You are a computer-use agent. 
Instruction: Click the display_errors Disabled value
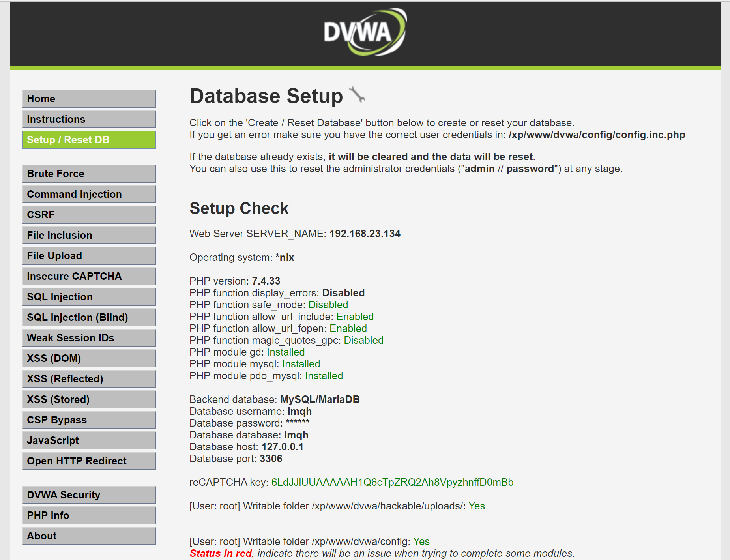tap(343, 293)
